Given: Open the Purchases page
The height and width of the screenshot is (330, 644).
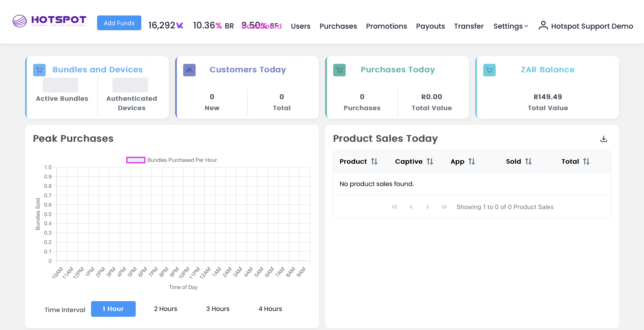Looking at the screenshot, I should pyautogui.click(x=338, y=26).
